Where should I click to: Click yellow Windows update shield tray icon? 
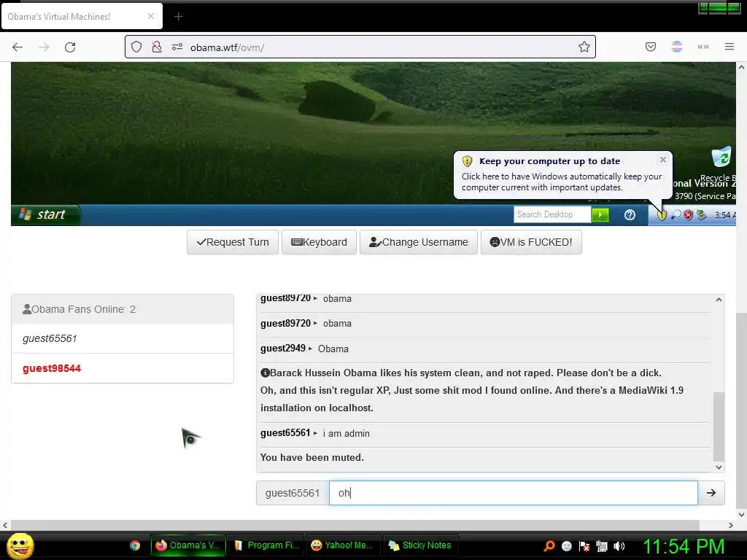click(661, 215)
